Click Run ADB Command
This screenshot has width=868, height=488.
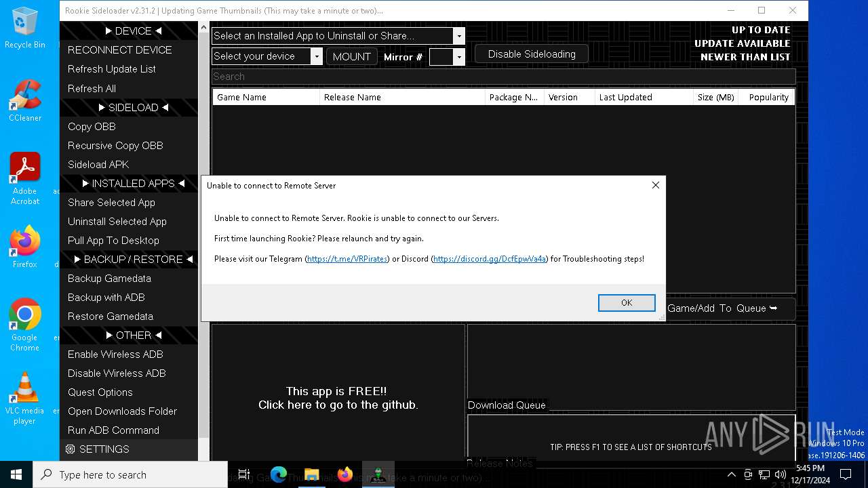click(x=129, y=430)
